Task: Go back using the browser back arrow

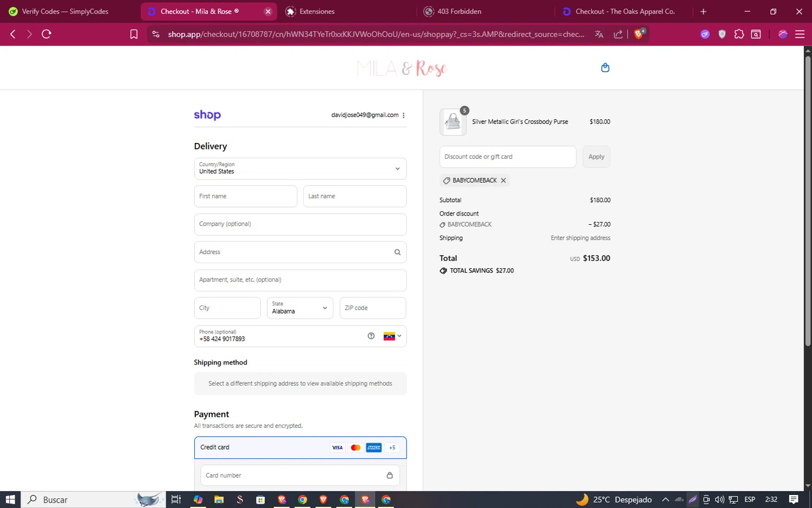Action: (13, 34)
